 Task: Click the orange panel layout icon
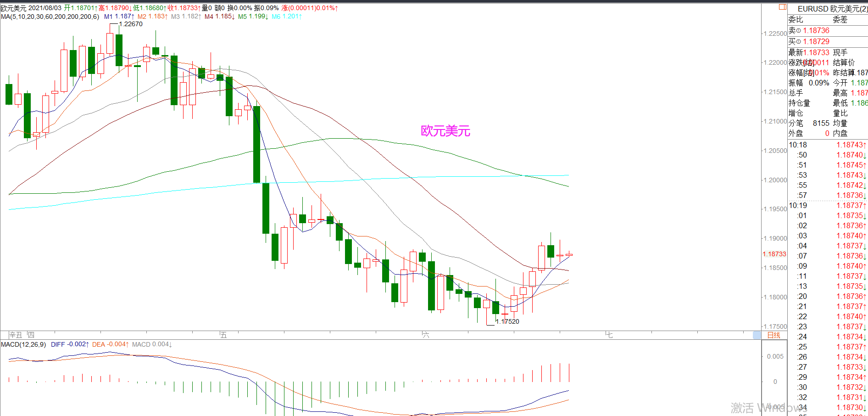(782, 7)
